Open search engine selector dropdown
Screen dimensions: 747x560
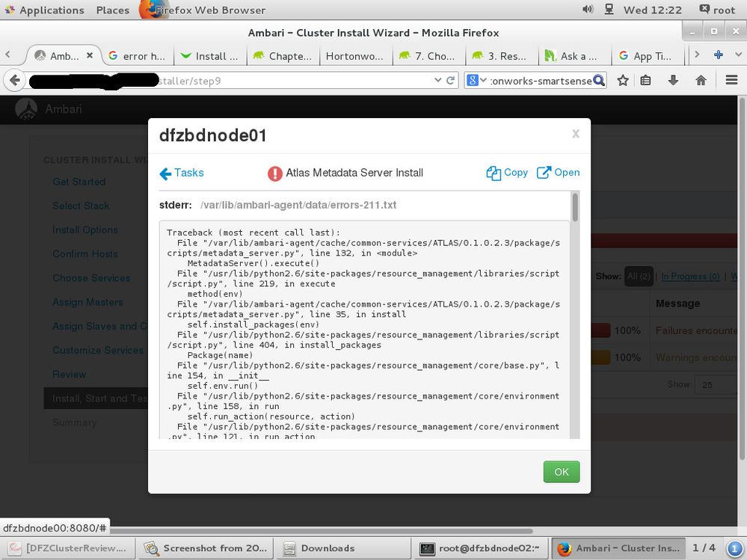477,81
